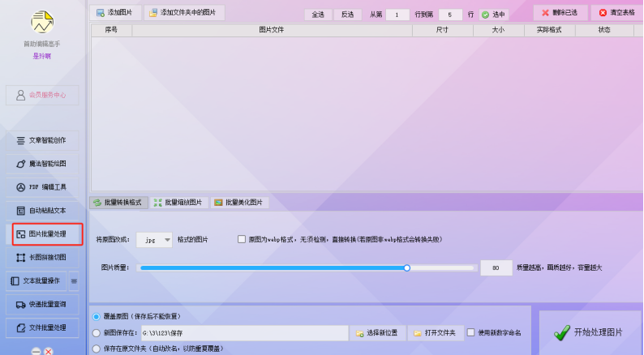Screen dimensions: 644x355
Task: Open 文本批量操作 in the sidebar
Action: [x=36, y=280]
